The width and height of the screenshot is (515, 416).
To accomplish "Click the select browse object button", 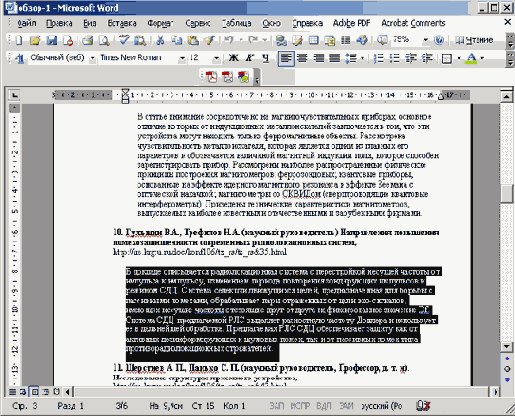I will pos(507,369).
